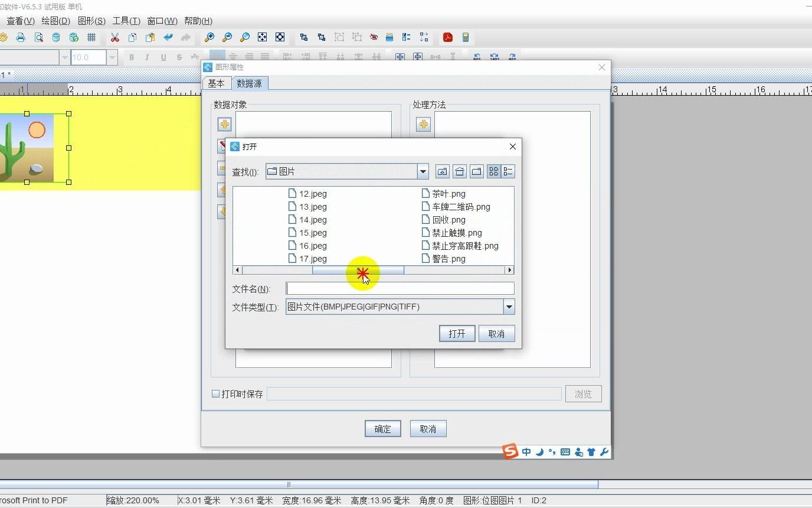The width and height of the screenshot is (812, 508).
Task: Click the Paste clipboard icon
Action: click(150, 37)
